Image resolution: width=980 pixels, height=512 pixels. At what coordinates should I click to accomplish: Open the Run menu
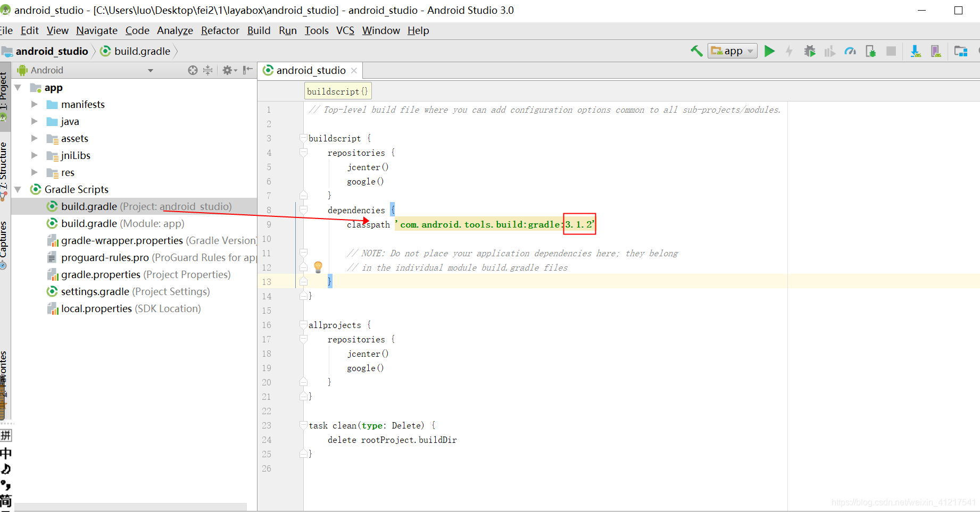288,30
